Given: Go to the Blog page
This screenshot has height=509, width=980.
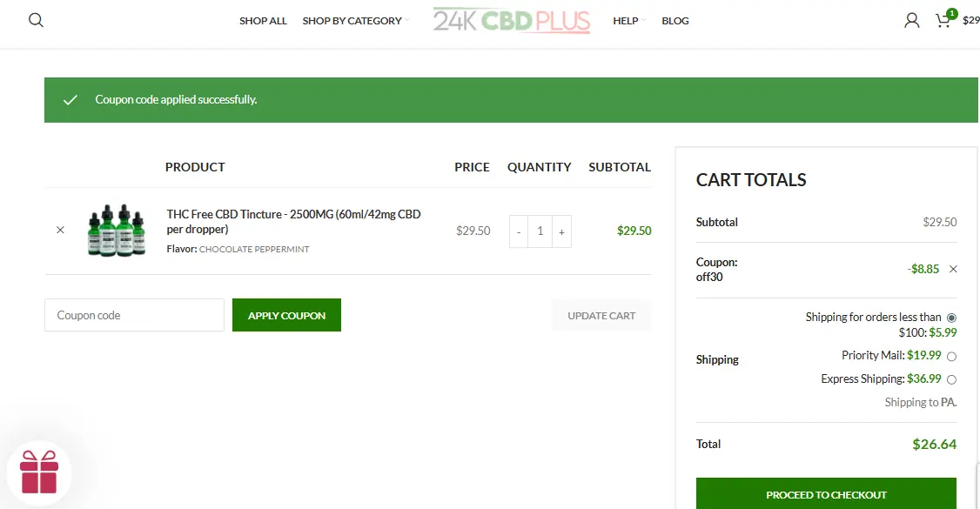Looking at the screenshot, I should tap(675, 21).
